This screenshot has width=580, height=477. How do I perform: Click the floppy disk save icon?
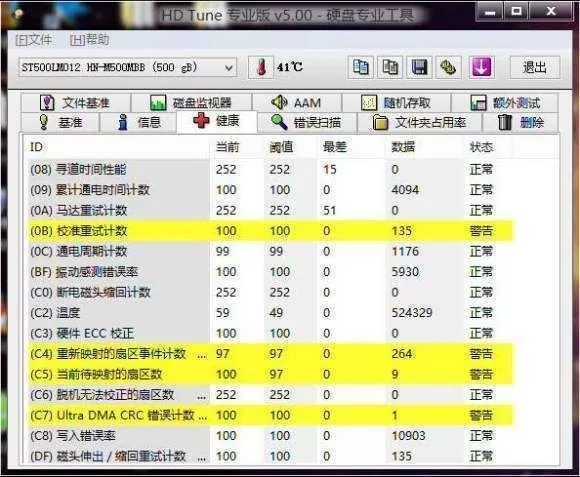pyautogui.click(x=419, y=67)
